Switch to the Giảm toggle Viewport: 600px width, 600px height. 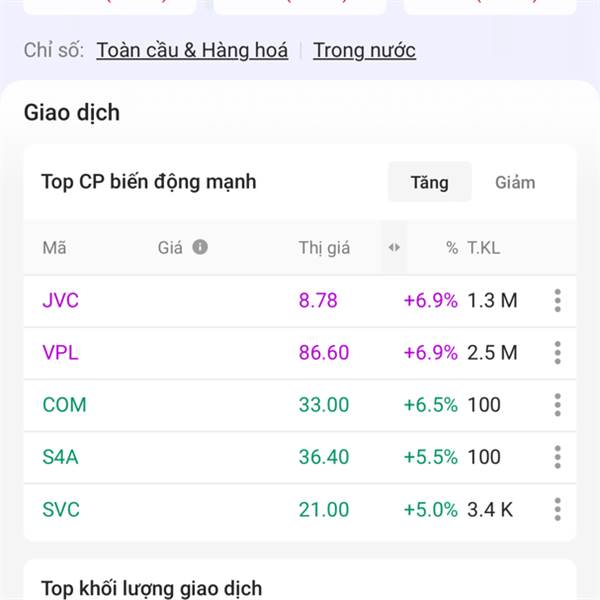click(x=515, y=182)
